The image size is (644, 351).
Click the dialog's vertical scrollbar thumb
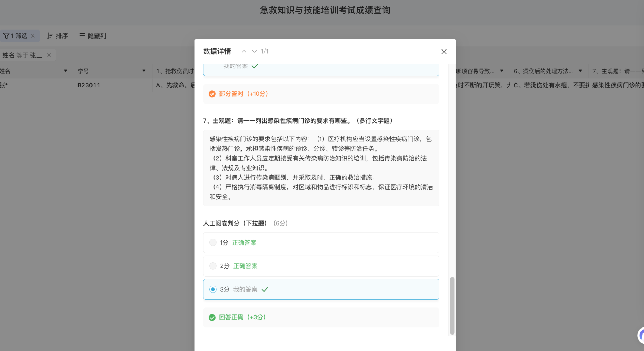pos(452,306)
